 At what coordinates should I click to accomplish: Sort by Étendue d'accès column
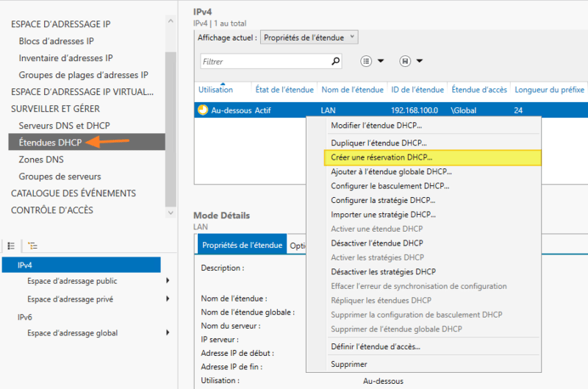(479, 90)
